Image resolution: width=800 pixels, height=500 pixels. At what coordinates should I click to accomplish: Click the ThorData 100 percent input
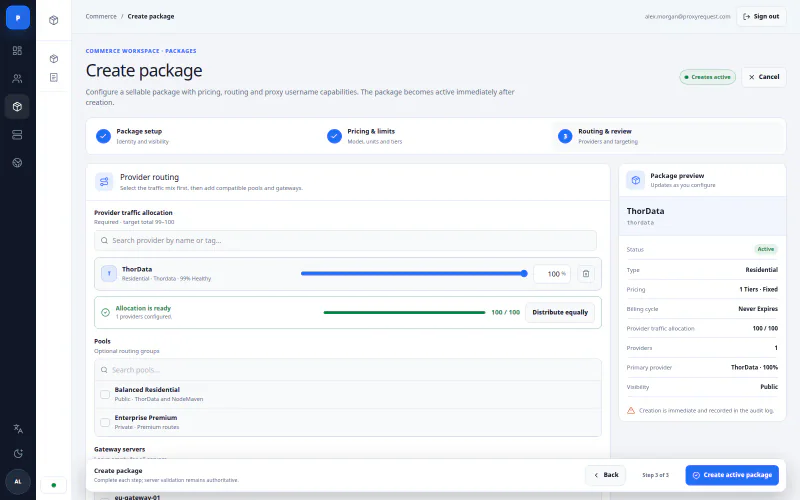click(552, 274)
